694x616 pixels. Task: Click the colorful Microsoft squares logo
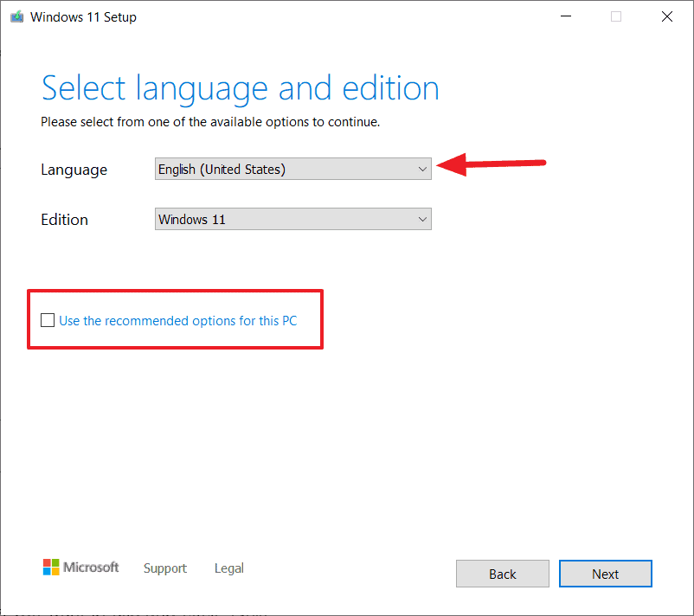[x=49, y=568]
